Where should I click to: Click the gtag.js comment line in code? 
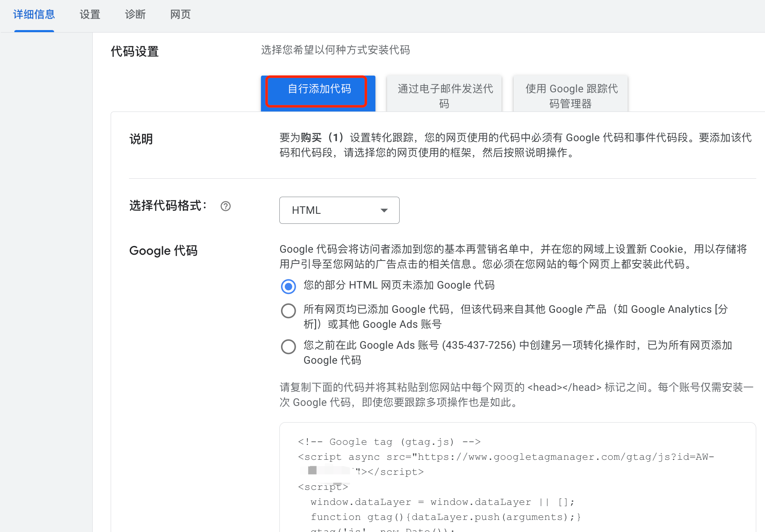[x=388, y=441]
